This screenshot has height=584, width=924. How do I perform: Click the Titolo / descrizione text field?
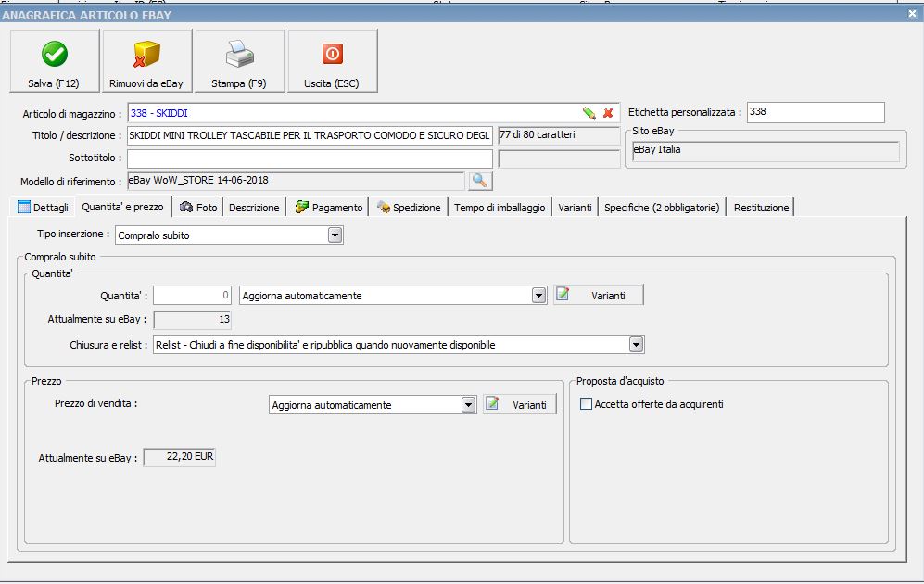click(x=310, y=135)
